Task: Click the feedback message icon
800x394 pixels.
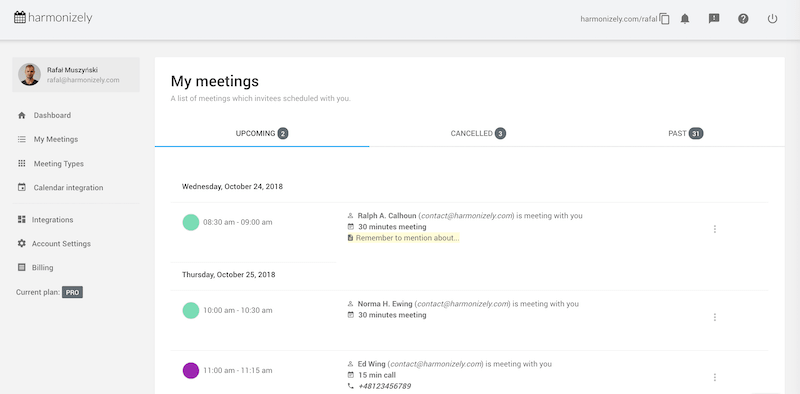Action: pyautogui.click(x=714, y=18)
